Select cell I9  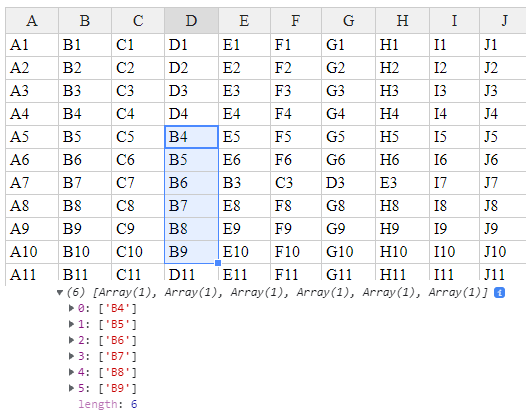coord(455,228)
